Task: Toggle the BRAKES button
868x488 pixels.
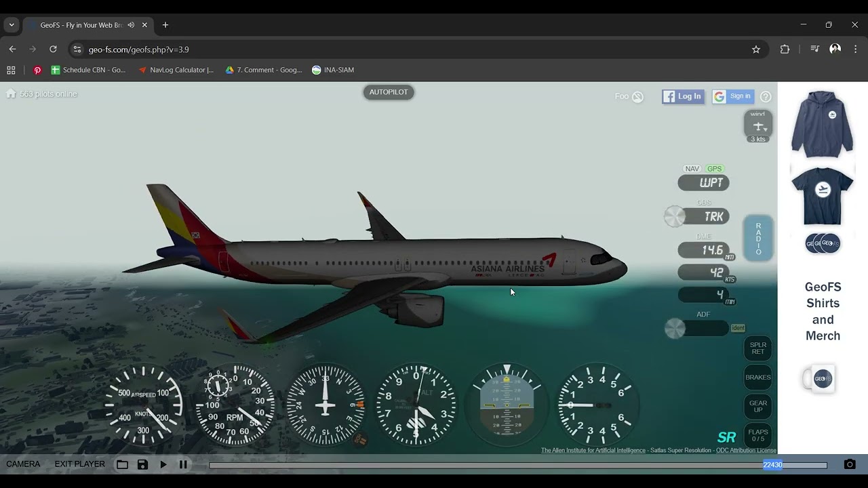Action: click(x=758, y=378)
